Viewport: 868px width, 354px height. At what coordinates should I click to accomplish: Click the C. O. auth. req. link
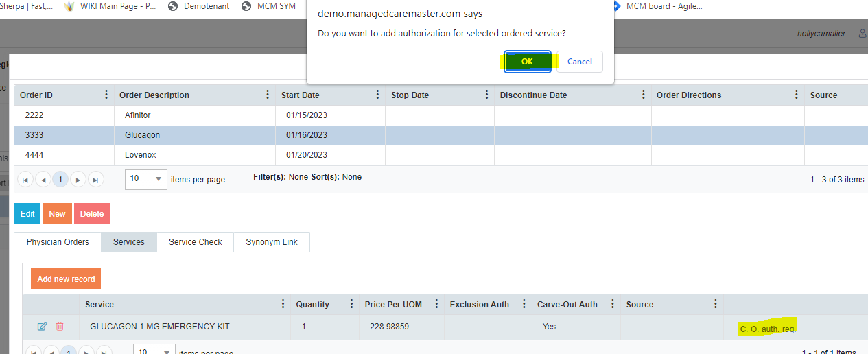click(x=768, y=329)
